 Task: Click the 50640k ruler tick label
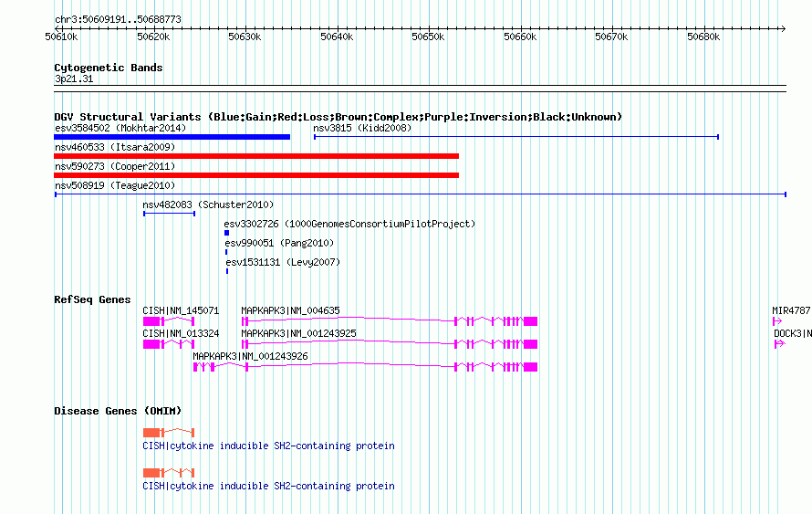(x=338, y=37)
